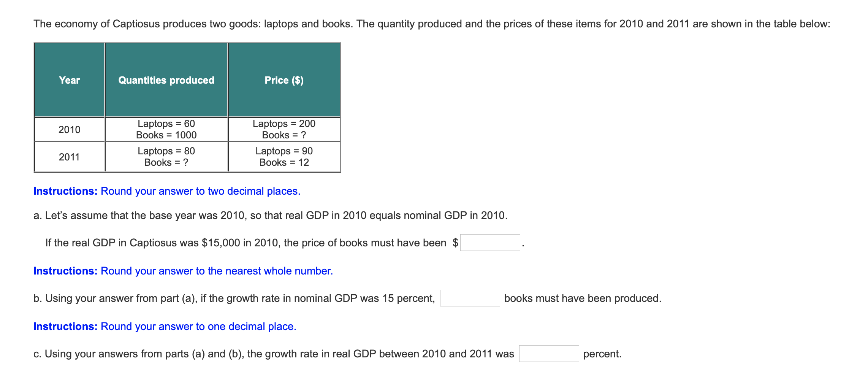This screenshot has width=868, height=384.
Task: Click the instruction about rounding to nearest whole number
Action: point(183,271)
